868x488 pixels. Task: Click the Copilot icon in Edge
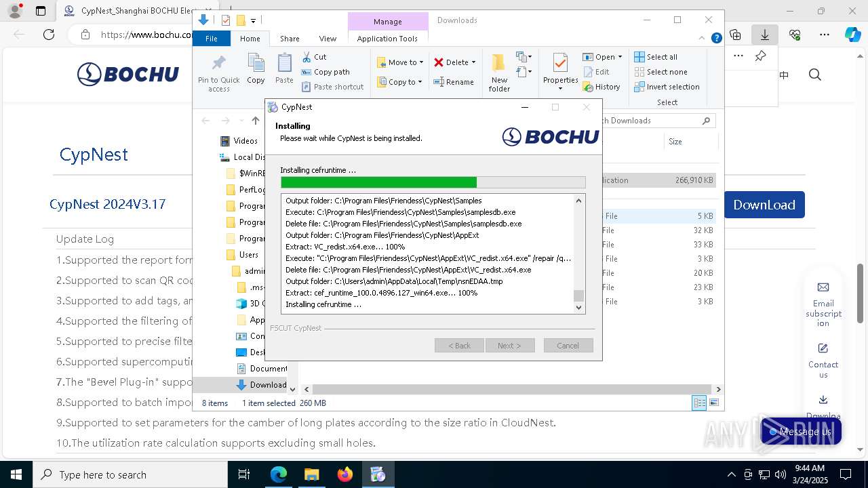pos(852,35)
